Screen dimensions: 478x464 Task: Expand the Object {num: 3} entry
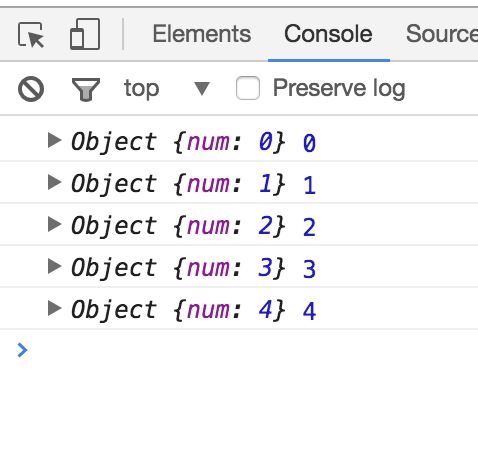54,266
